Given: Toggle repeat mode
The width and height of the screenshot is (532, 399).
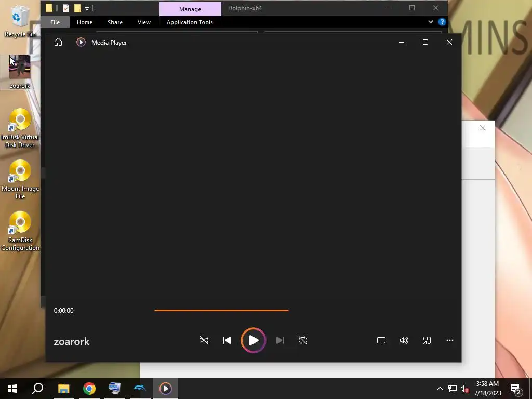Looking at the screenshot, I should point(303,340).
